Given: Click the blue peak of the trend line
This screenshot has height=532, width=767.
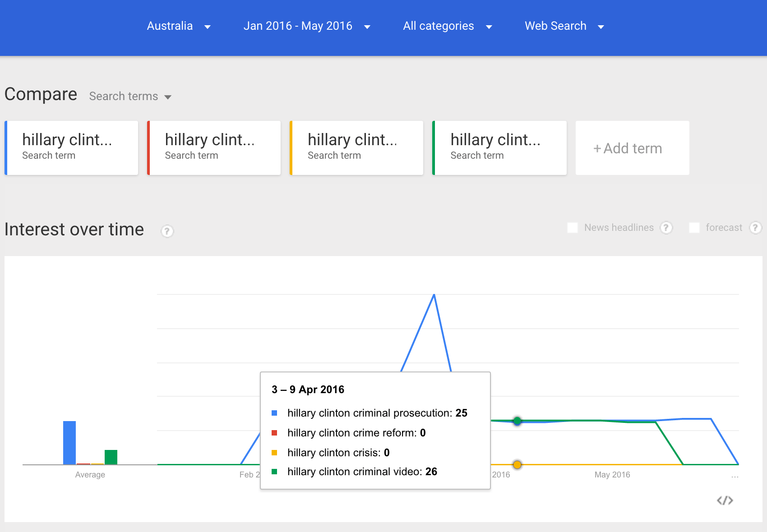Looking at the screenshot, I should pos(434,295).
